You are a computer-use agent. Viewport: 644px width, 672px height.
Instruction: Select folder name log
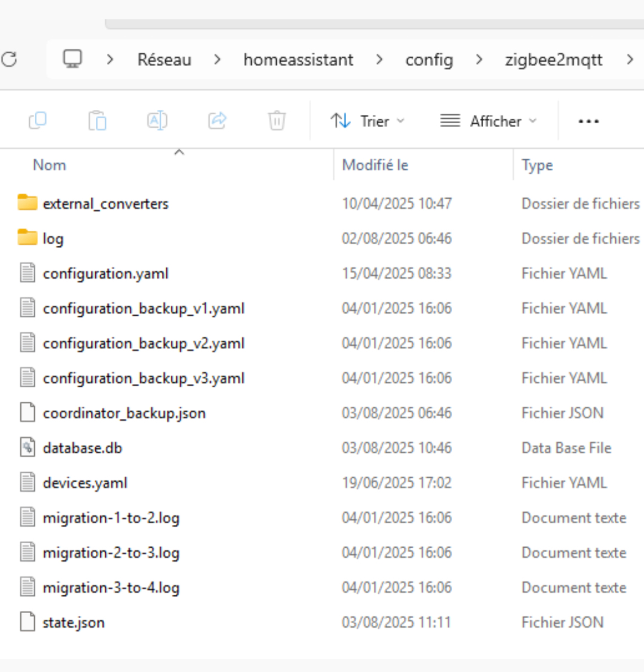point(53,239)
